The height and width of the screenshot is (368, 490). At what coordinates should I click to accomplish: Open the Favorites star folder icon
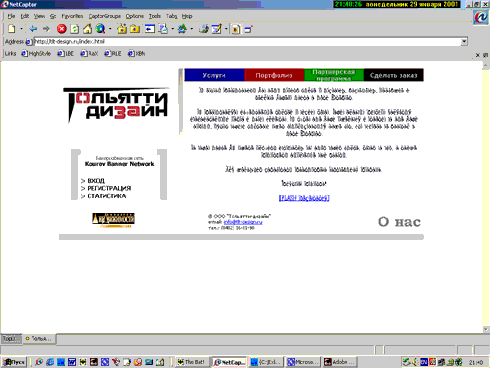pyautogui.click(x=122, y=29)
